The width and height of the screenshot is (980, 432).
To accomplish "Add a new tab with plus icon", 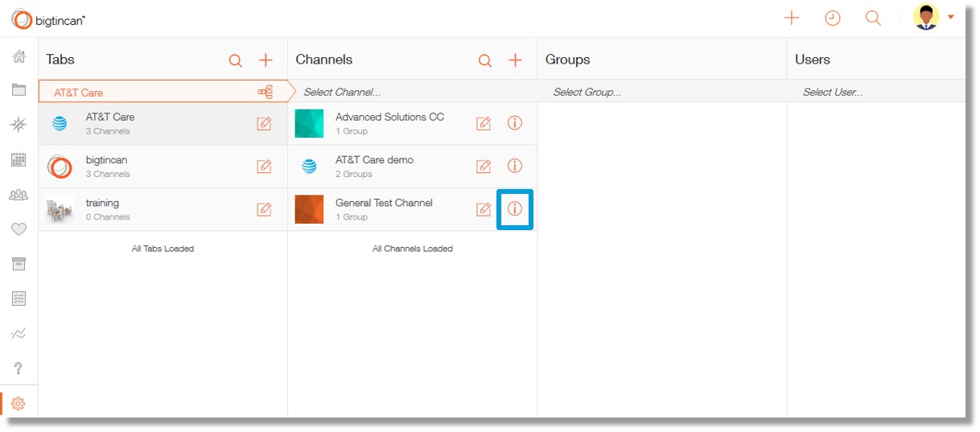I will click(266, 60).
